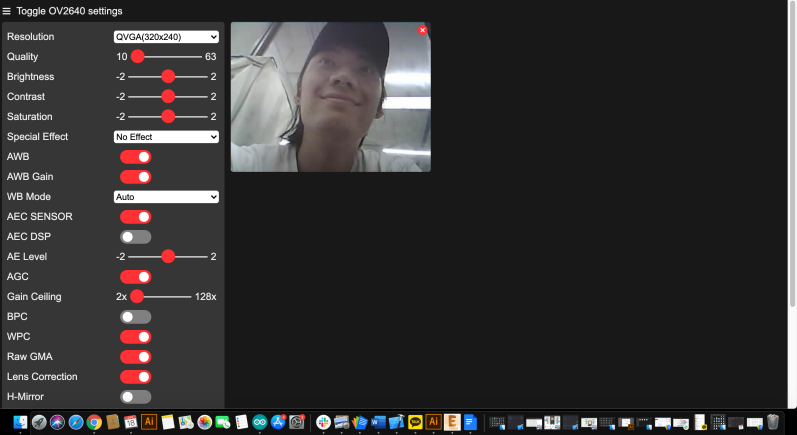Enable the H-Mirror toggle
This screenshot has width=797, height=435.
tap(136, 397)
